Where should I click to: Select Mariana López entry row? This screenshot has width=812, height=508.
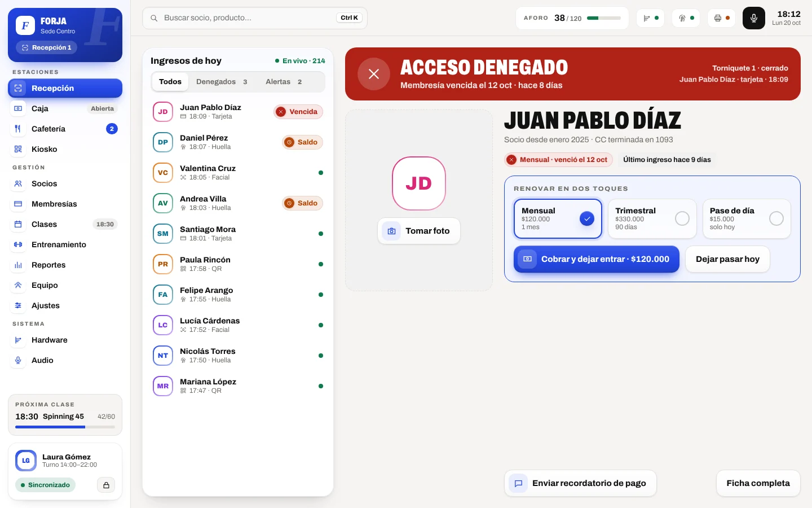pos(238,386)
